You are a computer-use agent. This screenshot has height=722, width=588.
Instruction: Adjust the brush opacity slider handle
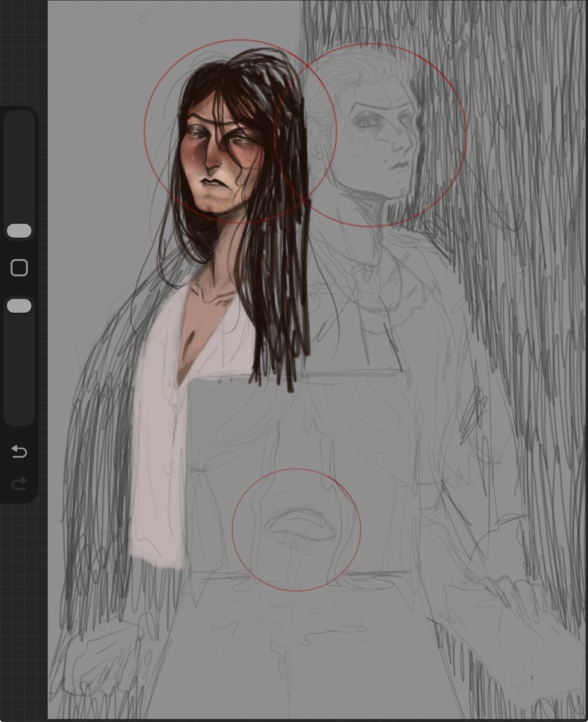19,306
